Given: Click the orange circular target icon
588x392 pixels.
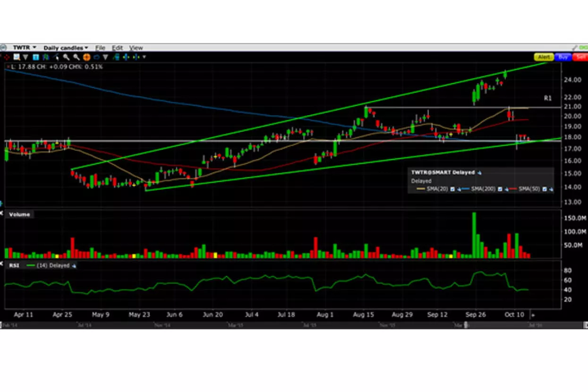Looking at the screenshot, I should coord(87,57).
